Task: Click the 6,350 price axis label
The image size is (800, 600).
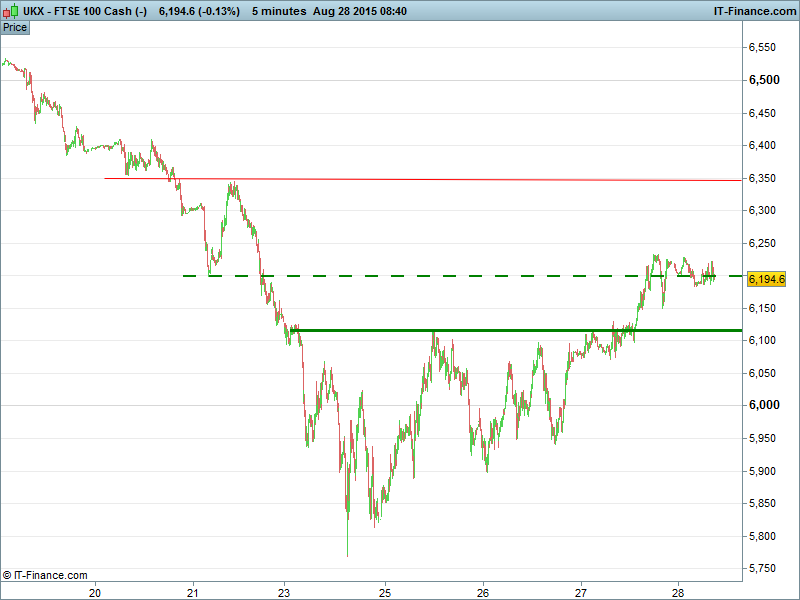Action: tap(765, 178)
